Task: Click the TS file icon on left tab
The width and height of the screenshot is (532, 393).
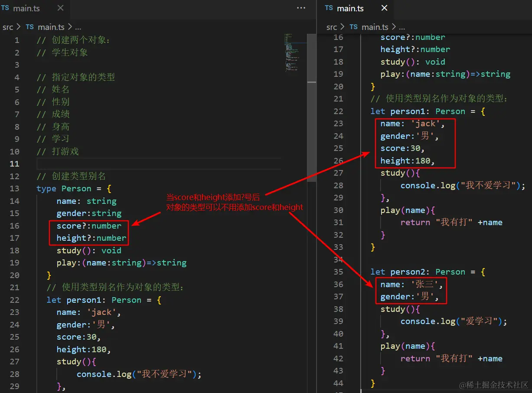Action: coord(5,8)
